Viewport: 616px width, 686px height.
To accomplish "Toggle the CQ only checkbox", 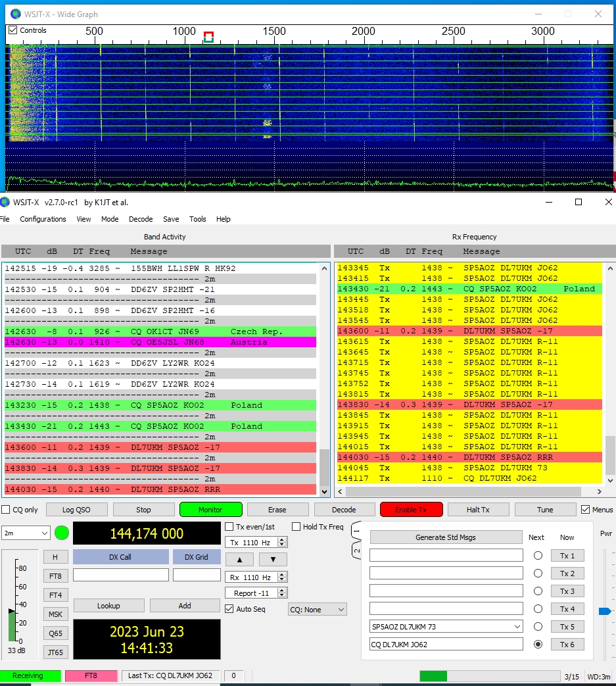I will click(x=6, y=510).
